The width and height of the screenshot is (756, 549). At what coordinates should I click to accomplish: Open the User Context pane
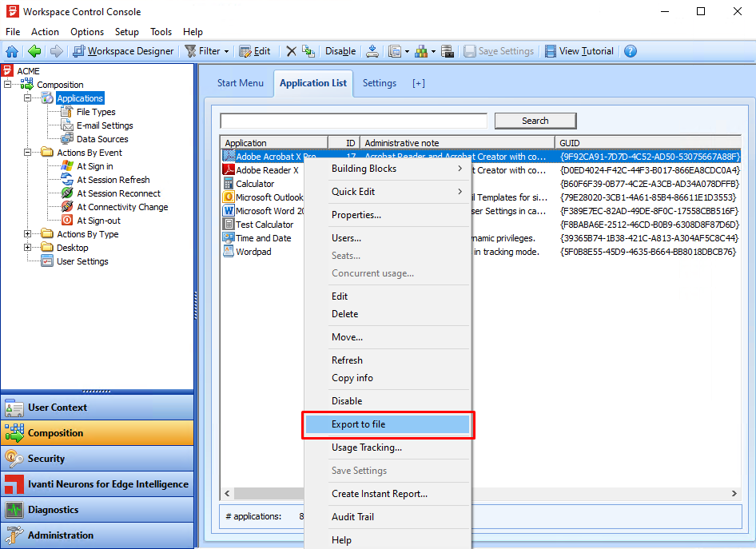pos(97,408)
